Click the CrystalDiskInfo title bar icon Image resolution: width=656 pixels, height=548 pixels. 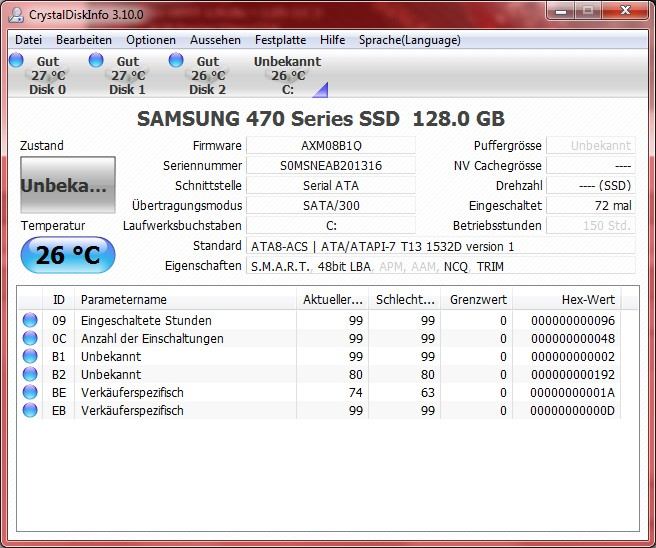17,15
